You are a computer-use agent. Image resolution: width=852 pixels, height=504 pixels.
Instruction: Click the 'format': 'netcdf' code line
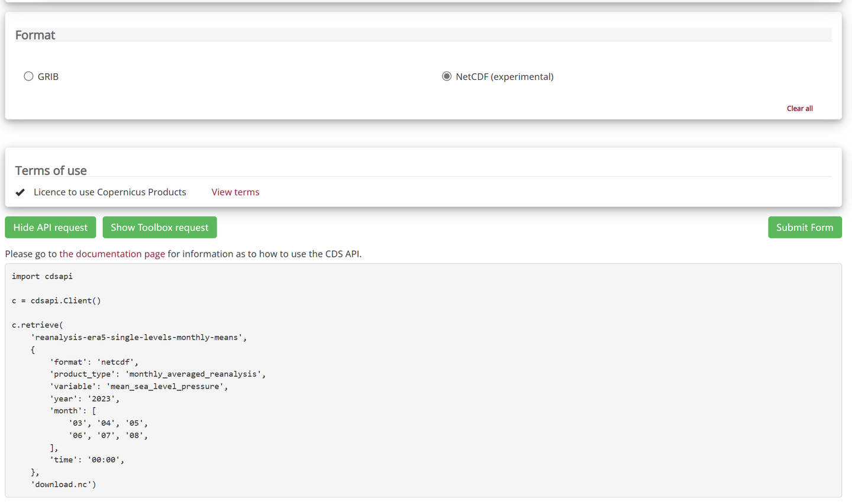pyautogui.click(x=93, y=362)
